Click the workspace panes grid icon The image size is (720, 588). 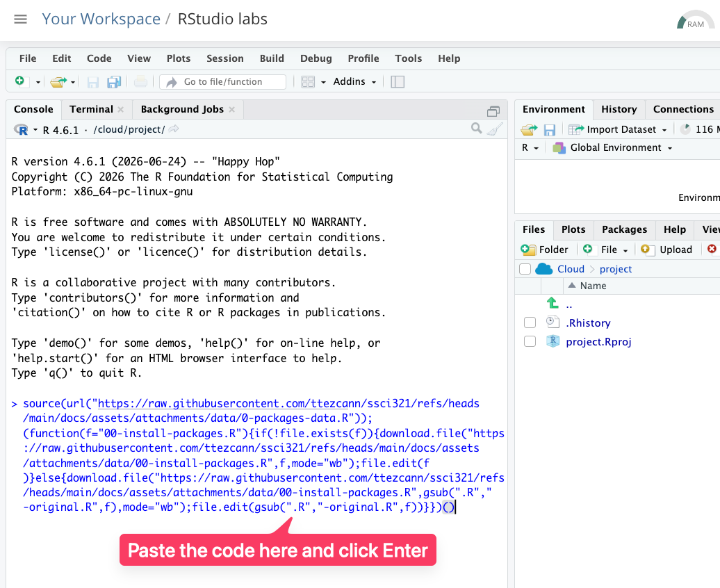click(x=308, y=82)
